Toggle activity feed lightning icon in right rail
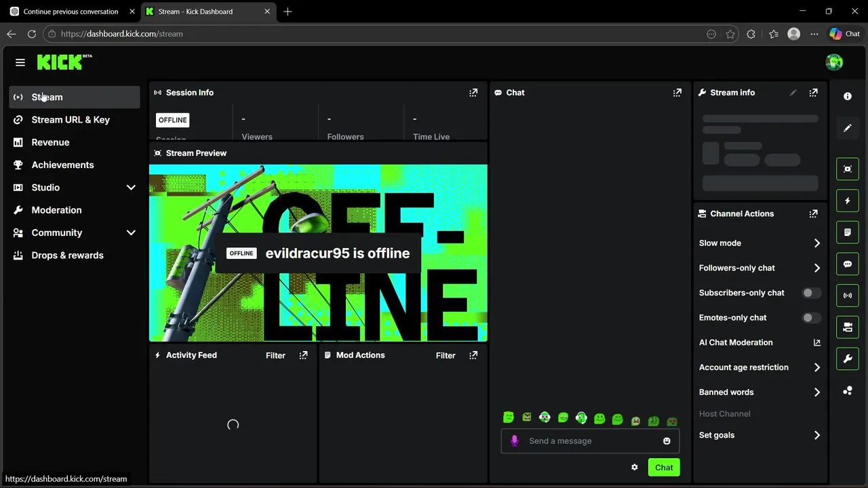 pyautogui.click(x=848, y=201)
